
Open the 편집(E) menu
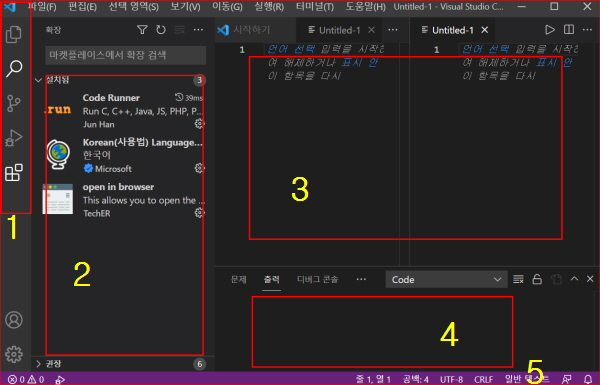coord(82,7)
